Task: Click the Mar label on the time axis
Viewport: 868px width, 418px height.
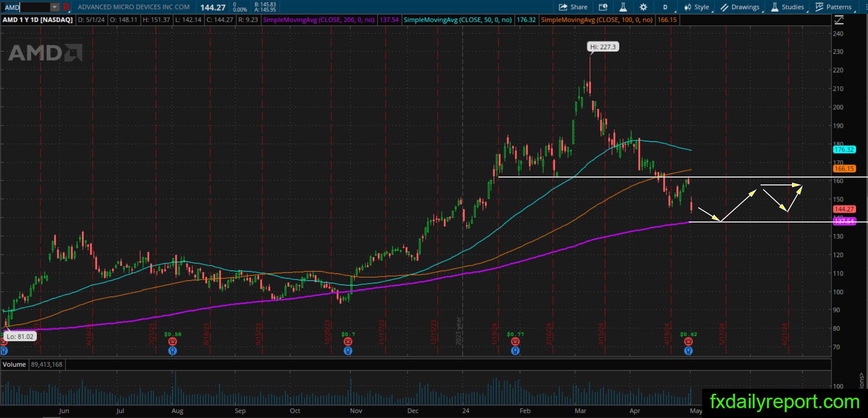Action: point(580,411)
